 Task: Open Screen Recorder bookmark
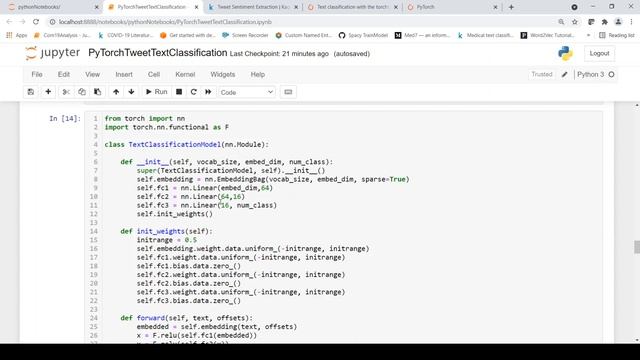click(245, 36)
